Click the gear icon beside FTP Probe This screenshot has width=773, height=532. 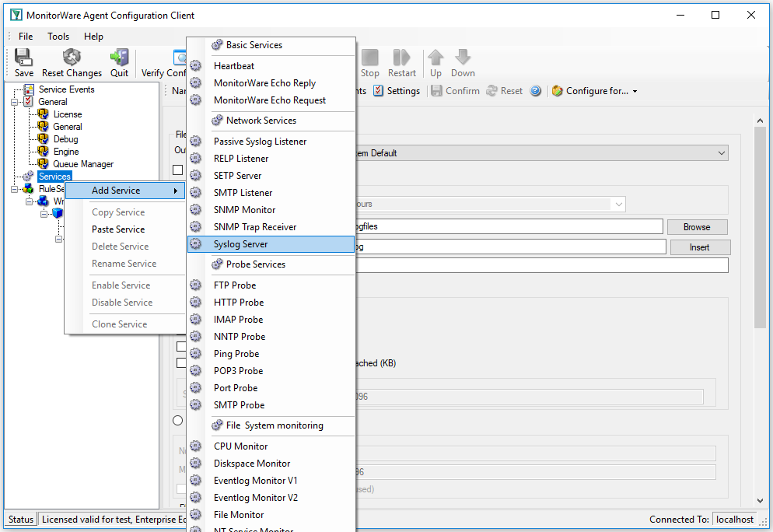coord(196,285)
